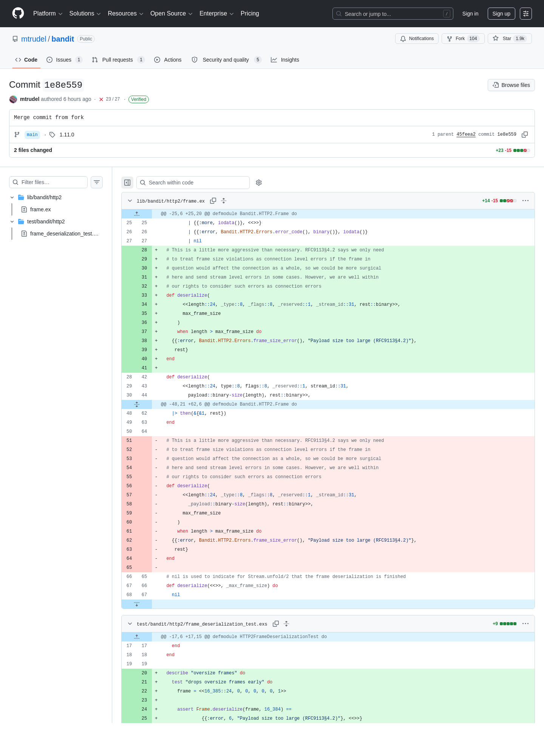Open more options for frame.ex diff
This screenshot has width=544, height=756.
[x=525, y=201]
